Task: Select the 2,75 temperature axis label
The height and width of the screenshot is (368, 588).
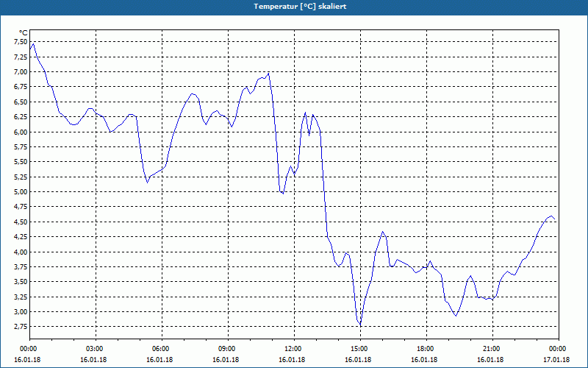Action: tap(21, 327)
